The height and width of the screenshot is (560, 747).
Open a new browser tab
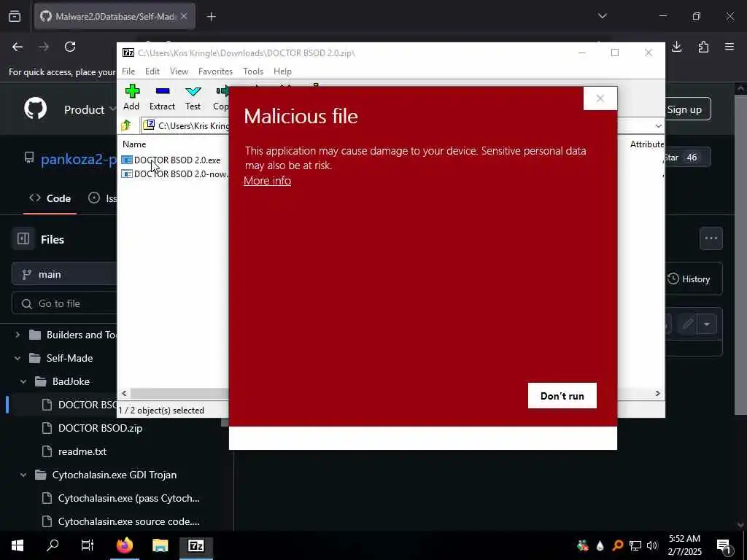pyautogui.click(x=212, y=17)
